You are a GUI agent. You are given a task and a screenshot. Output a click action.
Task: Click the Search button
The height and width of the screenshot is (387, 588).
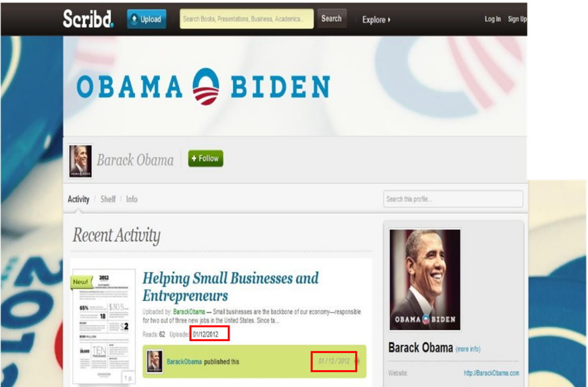pos(332,19)
